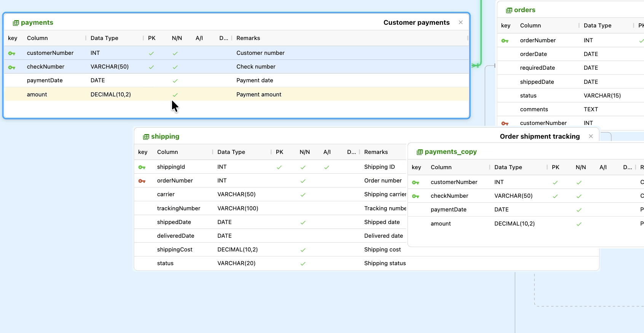Select the shippedDate column in orders
Screen dimensions: 644x333
tap(537, 82)
